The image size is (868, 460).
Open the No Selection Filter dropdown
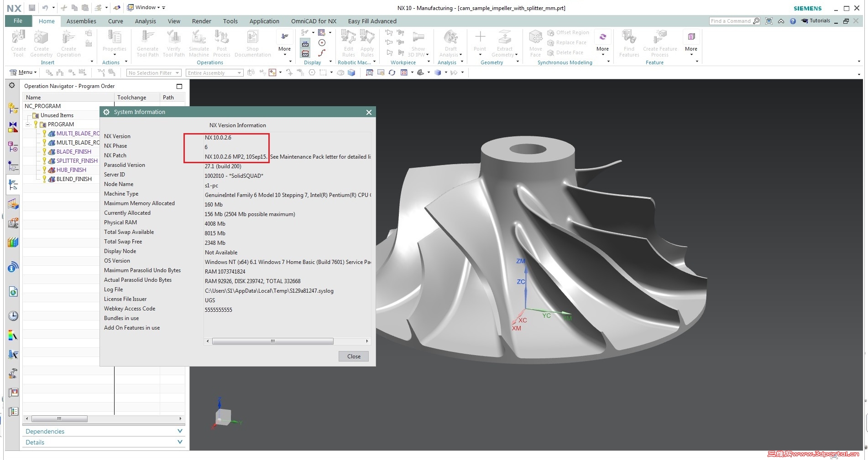[154, 73]
